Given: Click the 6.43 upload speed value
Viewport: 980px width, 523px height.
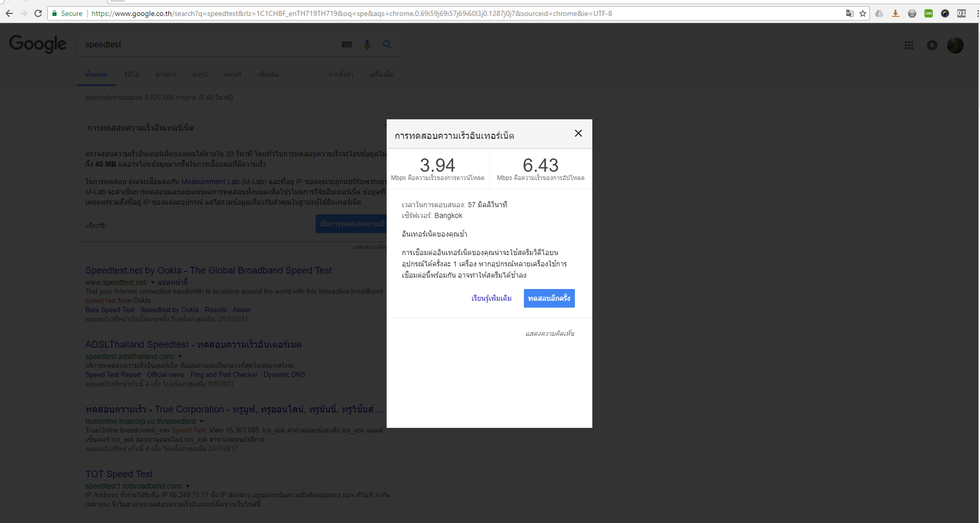Looking at the screenshot, I should point(541,165).
